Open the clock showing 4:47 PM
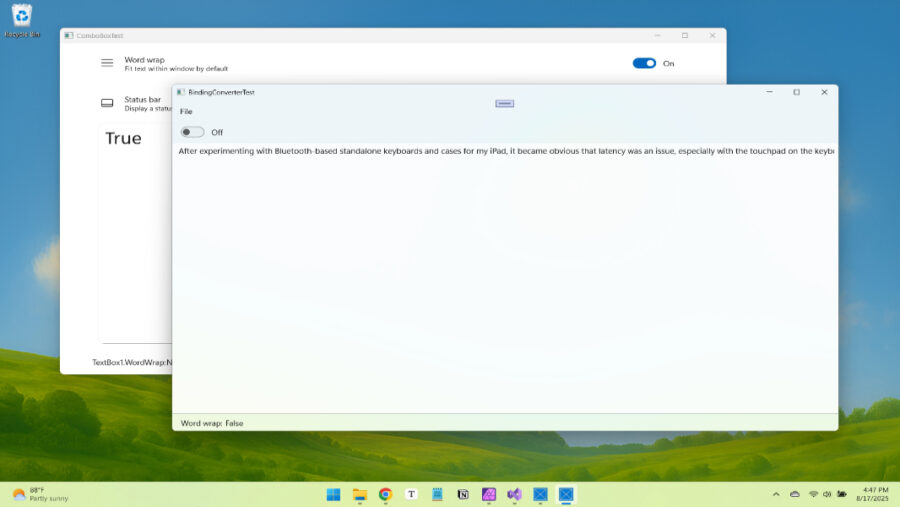 [872, 494]
